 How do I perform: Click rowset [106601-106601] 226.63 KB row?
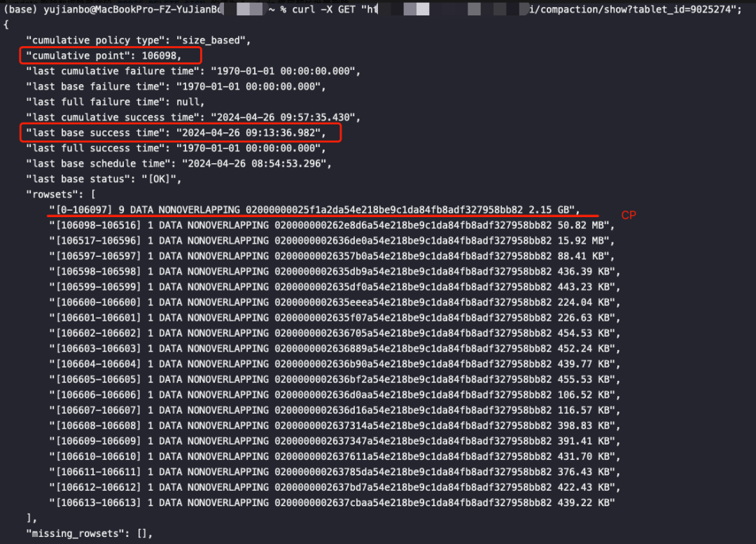(x=335, y=319)
